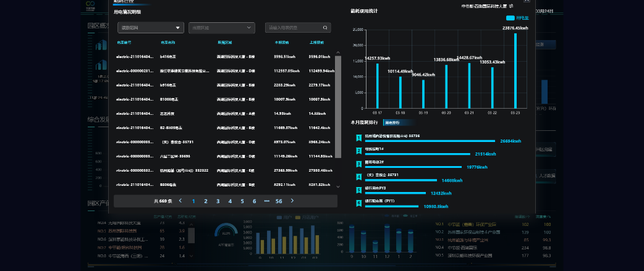
Task: Click the rank 3 badge in the monthly ranking
Action: tap(358, 164)
